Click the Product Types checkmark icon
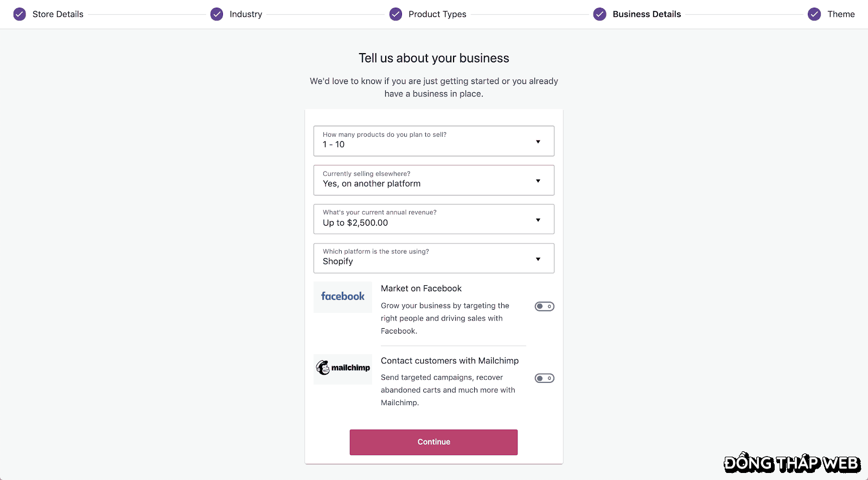 396,14
